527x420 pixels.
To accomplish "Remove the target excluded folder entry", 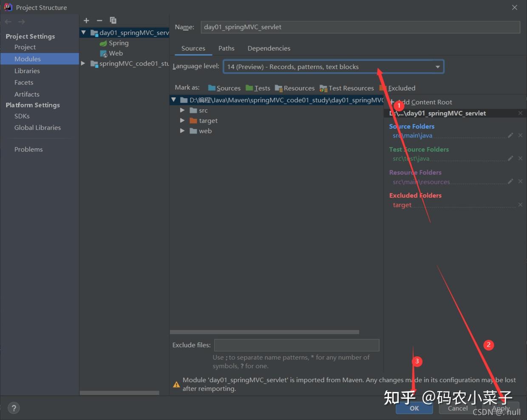I will pyautogui.click(x=520, y=205).
